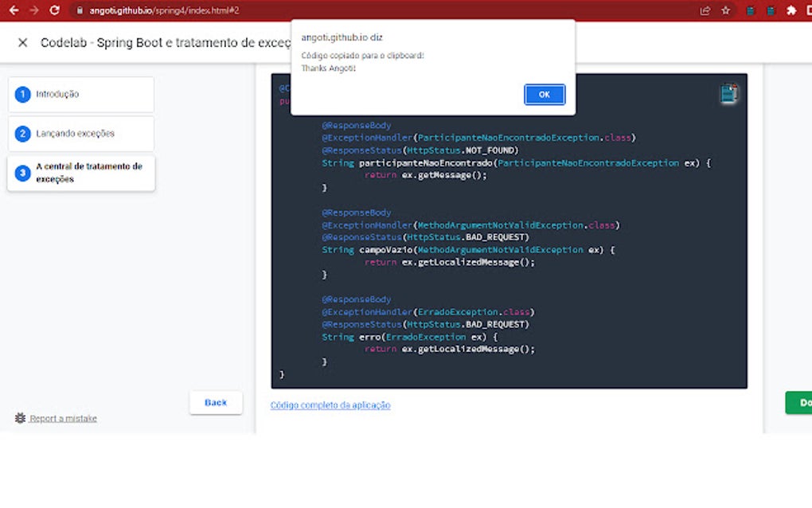
Task: Click the share page icon
Action: tap(705, 10)
